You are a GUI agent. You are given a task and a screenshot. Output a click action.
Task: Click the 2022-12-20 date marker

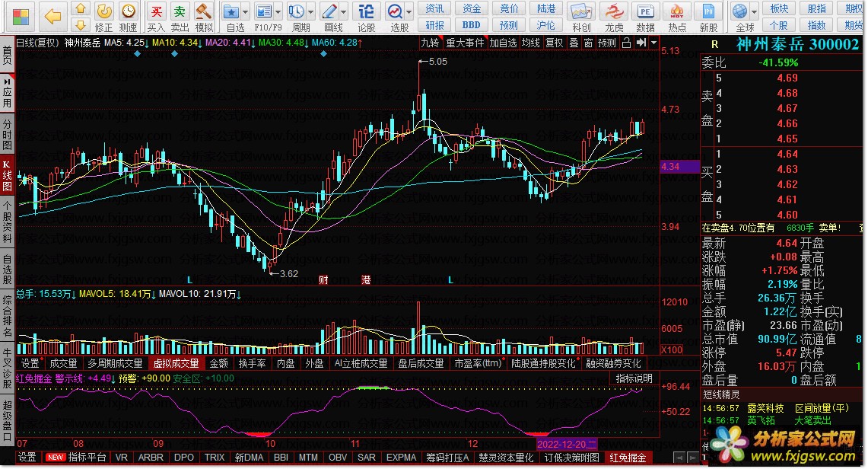567,444
